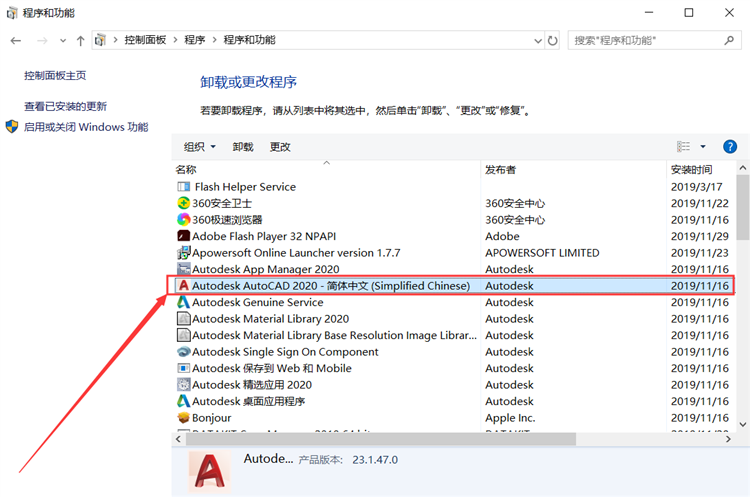
Task: Click Adobe publisher cell
Action: coord(502,236)
